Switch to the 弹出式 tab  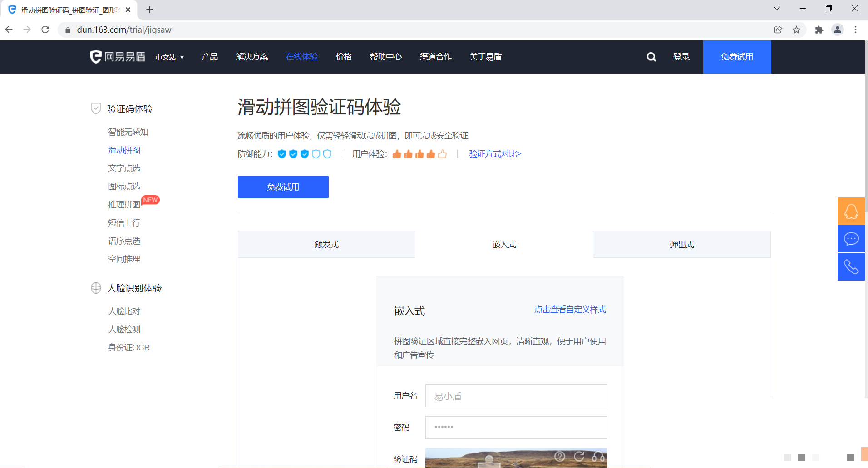(681, 245)
